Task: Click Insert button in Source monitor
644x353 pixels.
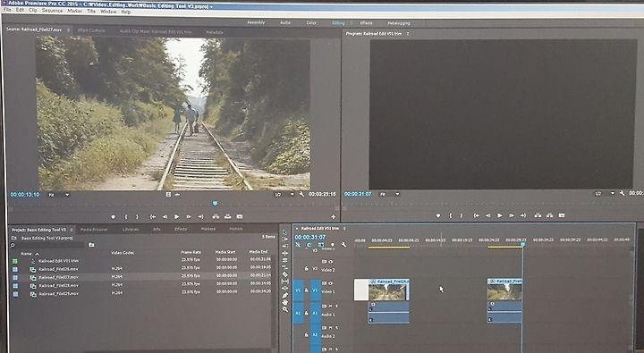Action: tap(216, 216)
